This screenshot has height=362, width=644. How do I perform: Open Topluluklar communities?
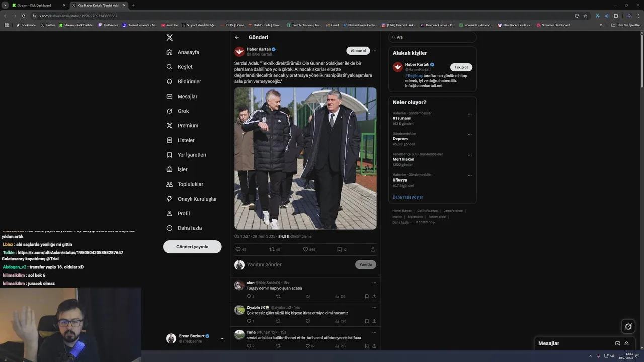point(185,184)
